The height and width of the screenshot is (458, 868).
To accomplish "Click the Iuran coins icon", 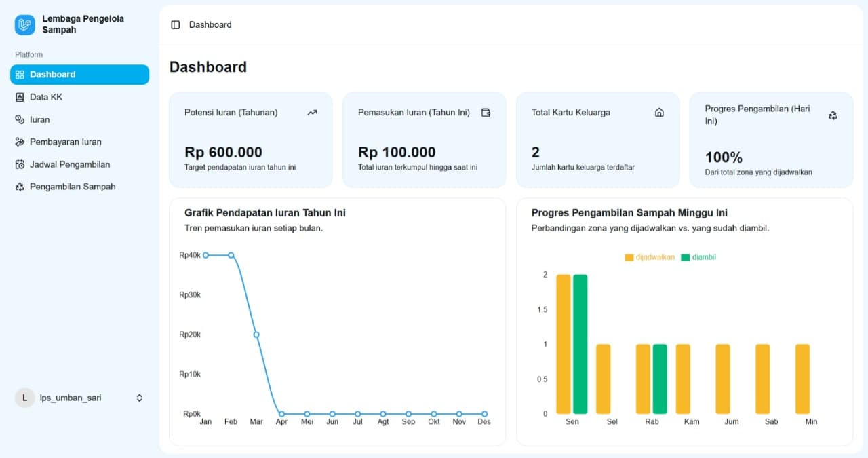I will (20, 119).
